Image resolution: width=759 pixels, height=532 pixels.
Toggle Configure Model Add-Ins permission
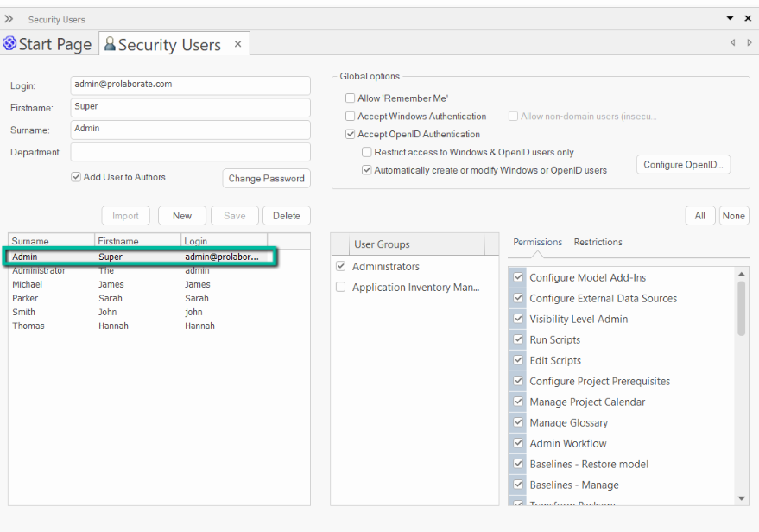(x=518, y=277)
